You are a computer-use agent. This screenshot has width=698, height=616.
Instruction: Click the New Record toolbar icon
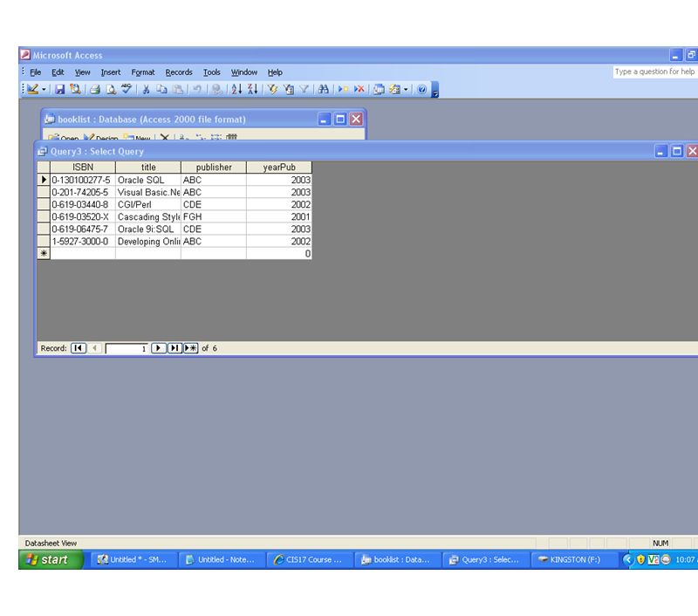343,90
